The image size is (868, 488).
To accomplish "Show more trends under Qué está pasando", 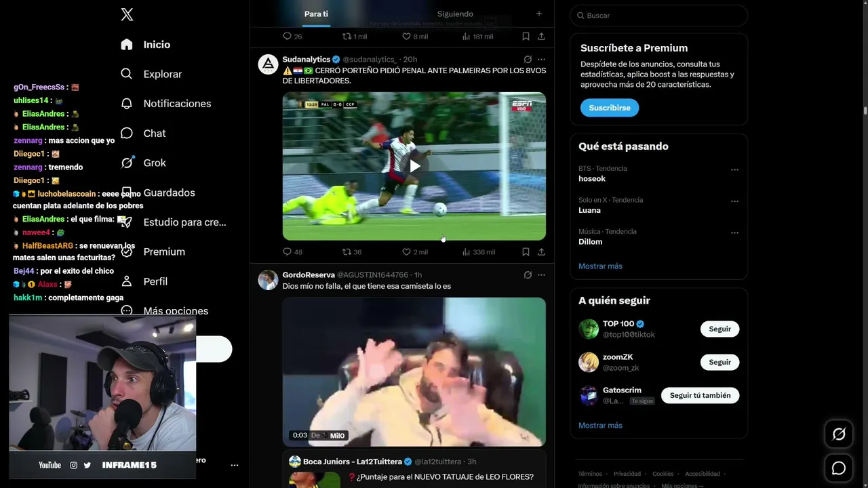I will click(600, 266).
